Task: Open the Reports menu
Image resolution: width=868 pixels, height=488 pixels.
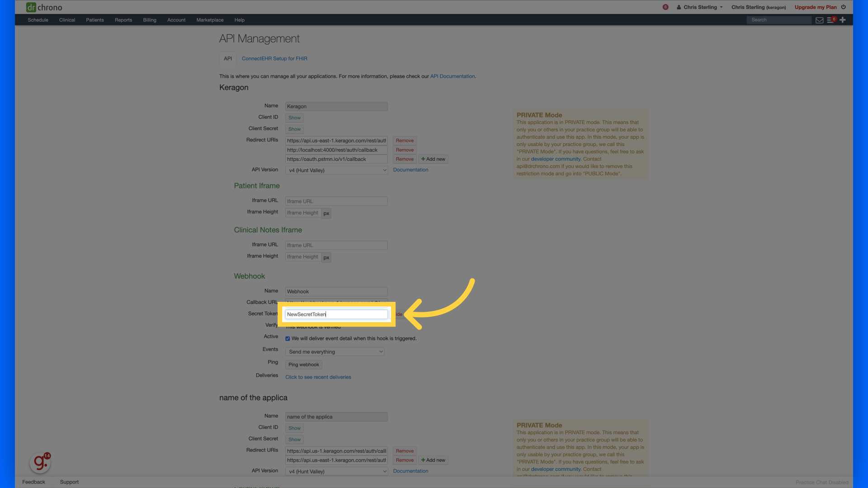Action: (x=123, y=20)
